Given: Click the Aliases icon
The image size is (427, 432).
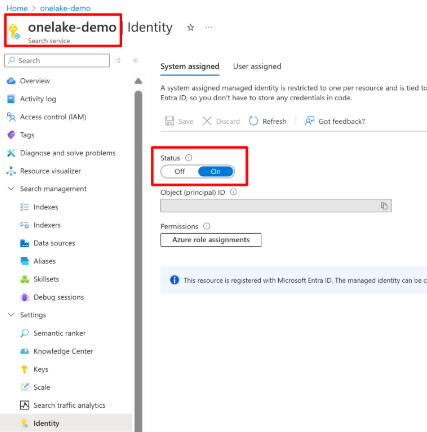Looking at the screenshot, I should (x=24, y=261).
